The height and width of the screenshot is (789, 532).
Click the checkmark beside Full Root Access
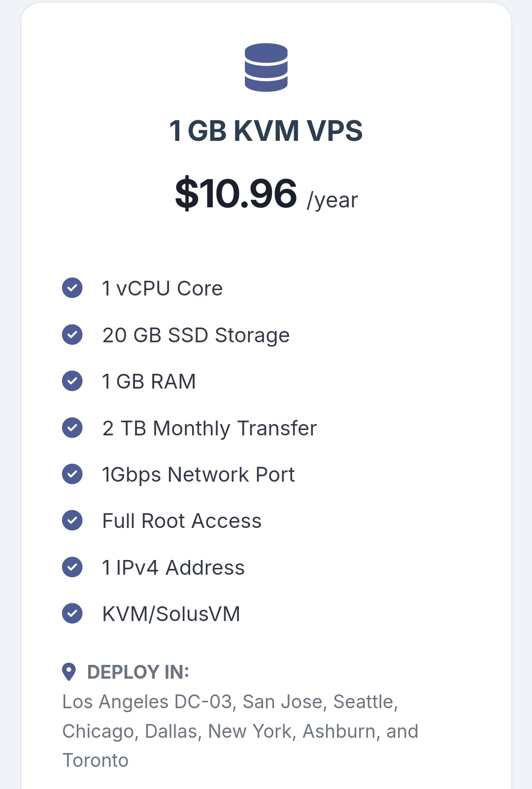(72, 521)
